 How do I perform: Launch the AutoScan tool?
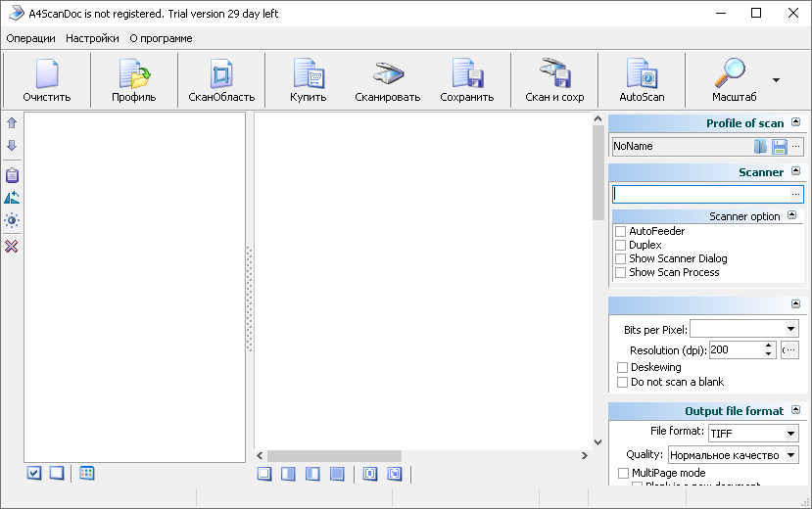[x=642, y=79]
